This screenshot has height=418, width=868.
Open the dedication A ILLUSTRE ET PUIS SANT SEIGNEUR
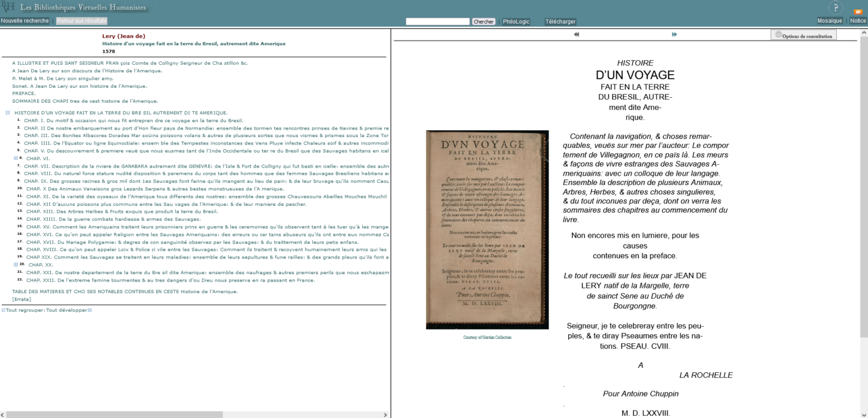coord(130,63)
